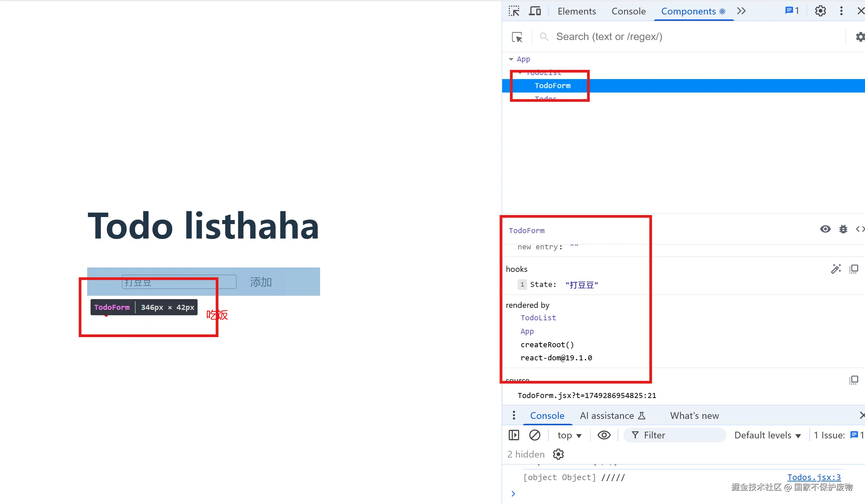Clear console with the ban icon
Image resolution: width=865 pixels, height=504 pixels.
[535, 435]
